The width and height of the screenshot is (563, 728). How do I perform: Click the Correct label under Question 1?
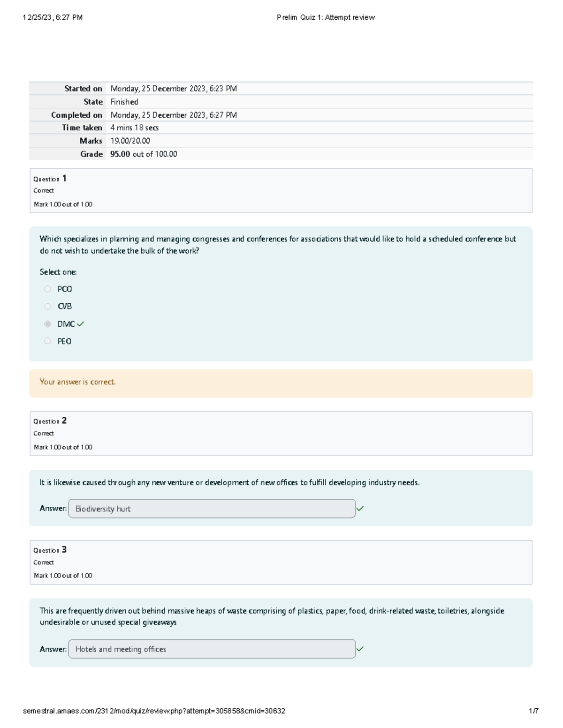44,190
